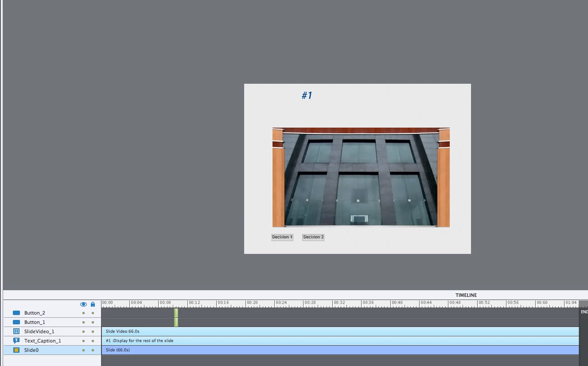Click the 00:20 mark on timeline ruler
588x366 pixels.
pyautogui.click(x=251, y=303)
